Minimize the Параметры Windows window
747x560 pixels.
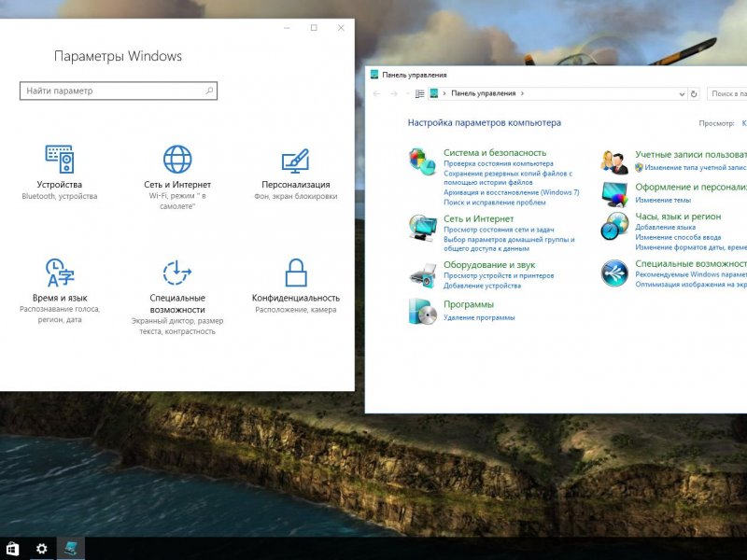coord(287,28)
